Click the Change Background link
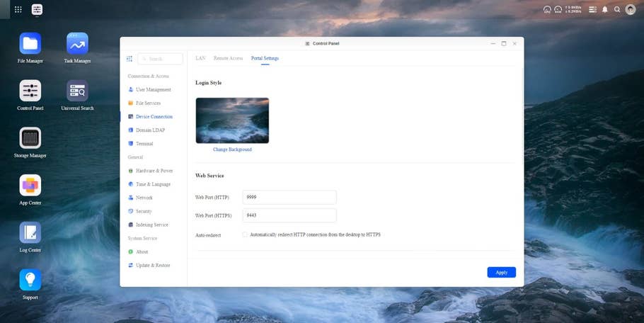Image resolution: width=644 pixels, height=323 pixels. pos(232,149)
